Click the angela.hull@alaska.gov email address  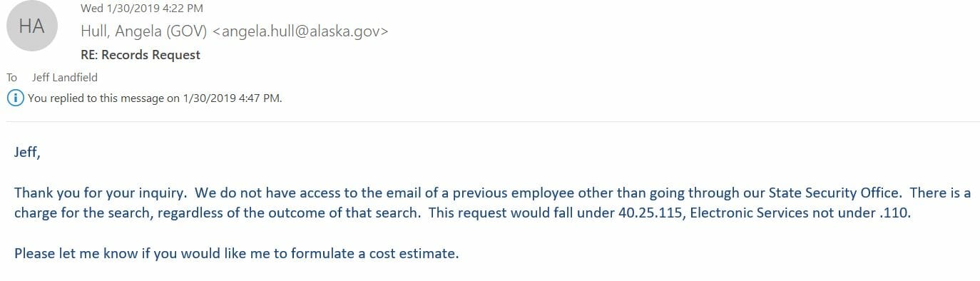coord(300,31)
